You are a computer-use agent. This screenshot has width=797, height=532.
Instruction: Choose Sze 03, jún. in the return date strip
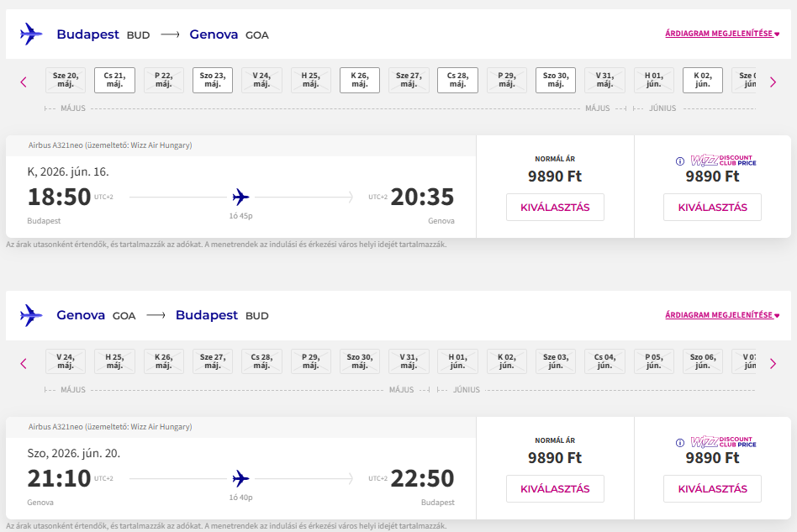tap(556, 361)
